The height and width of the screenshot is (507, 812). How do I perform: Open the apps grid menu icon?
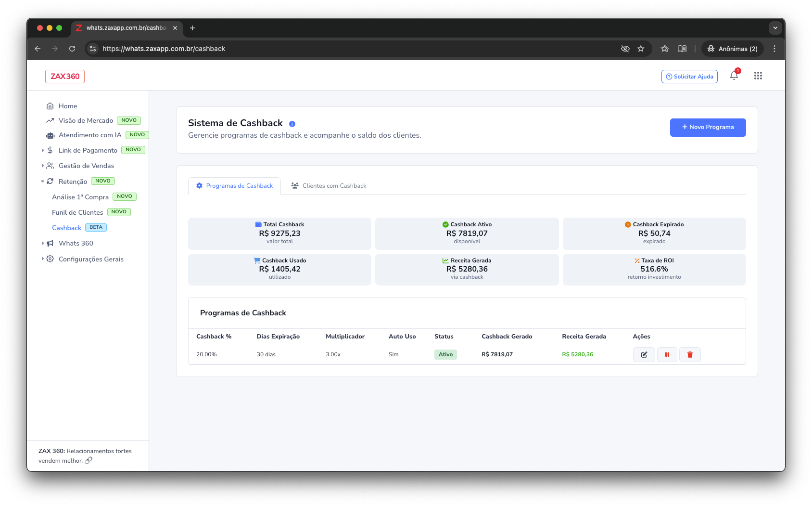[x=758, y=76]
